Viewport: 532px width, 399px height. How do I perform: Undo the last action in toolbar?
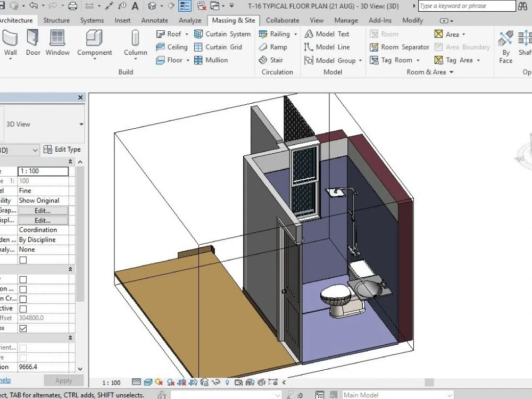point(33,6)
